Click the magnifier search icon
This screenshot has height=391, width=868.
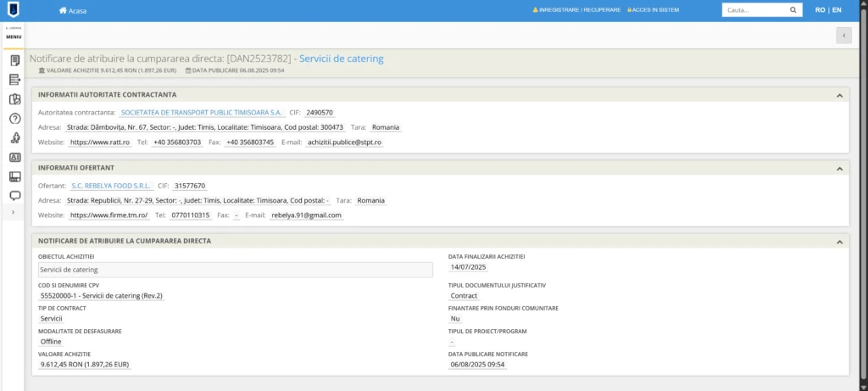coord(793,10)
